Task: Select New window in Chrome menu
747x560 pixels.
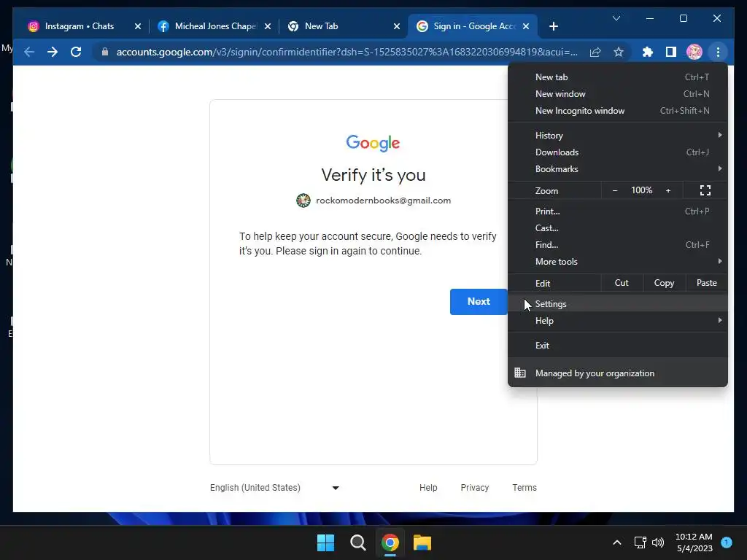Action: 617,94
